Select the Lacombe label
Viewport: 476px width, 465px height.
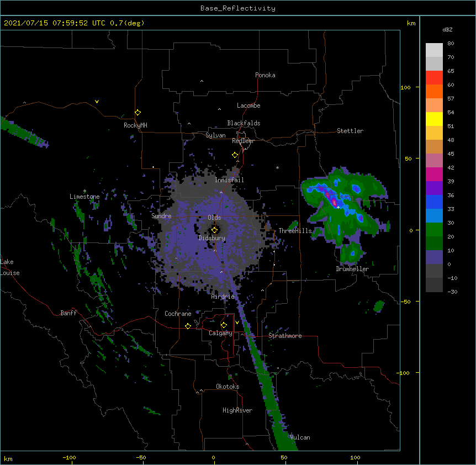248,105
